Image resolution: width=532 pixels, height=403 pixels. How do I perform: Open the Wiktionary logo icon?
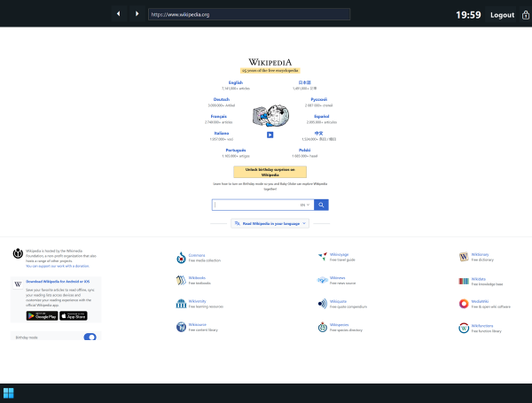pyautogui.click(x=464, y=258)
